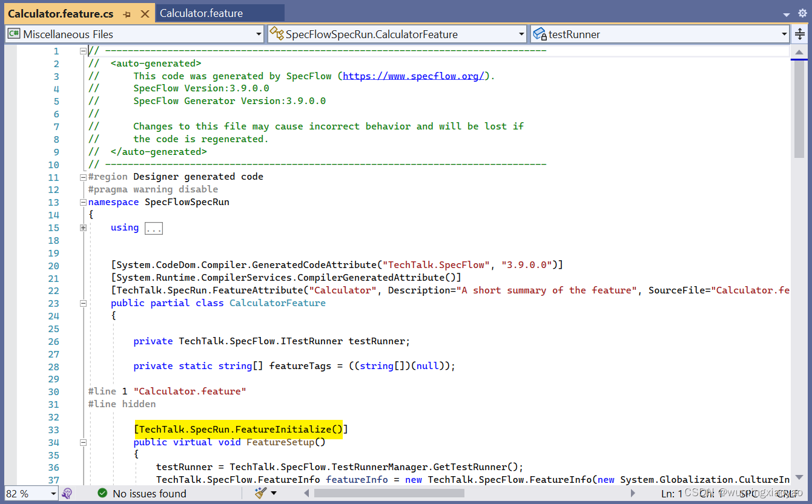Click the C# icon beside Miscellaneous Files
812x504 pixels.
[14, 34]
